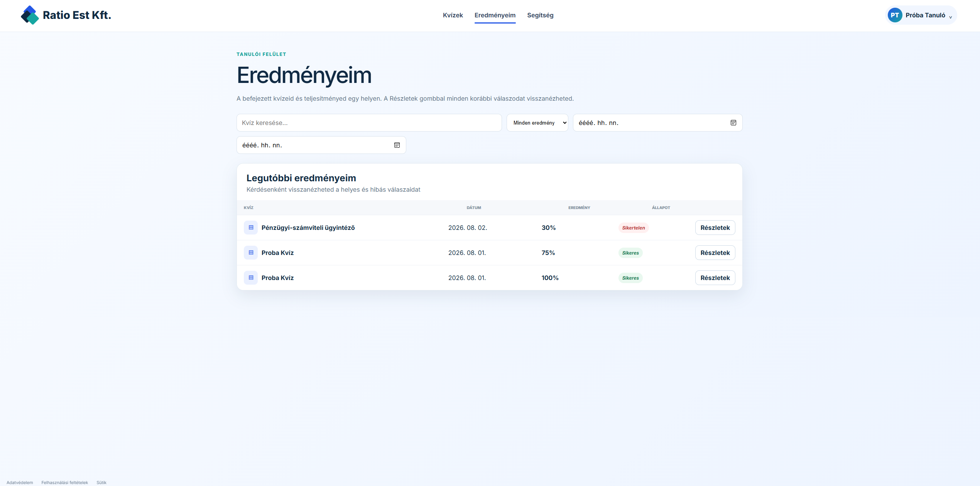Click the Ratio Est Kft. brand name

click(77, 15)
